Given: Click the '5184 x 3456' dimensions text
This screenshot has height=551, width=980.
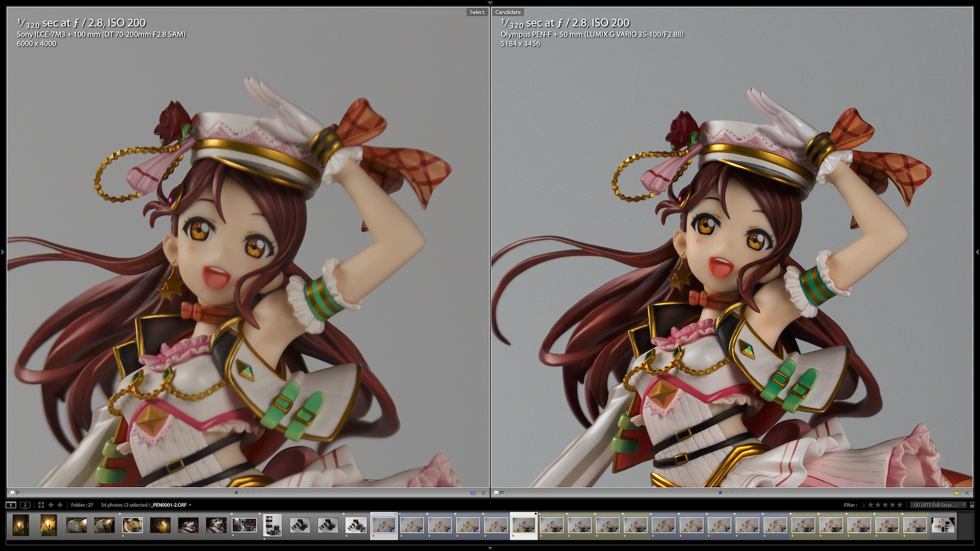Looking at the screenshot, I should pos(520,44).
